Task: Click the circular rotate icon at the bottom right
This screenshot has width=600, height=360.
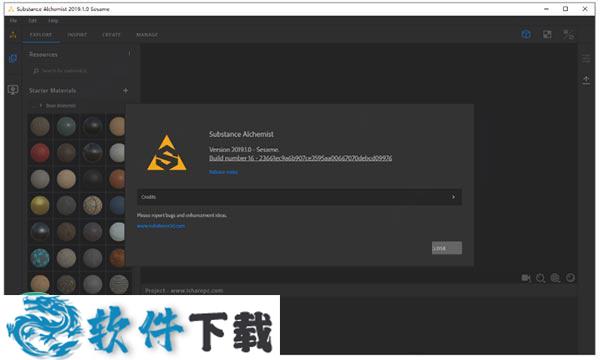Action: pyautogui.click(x=570, y=277)
